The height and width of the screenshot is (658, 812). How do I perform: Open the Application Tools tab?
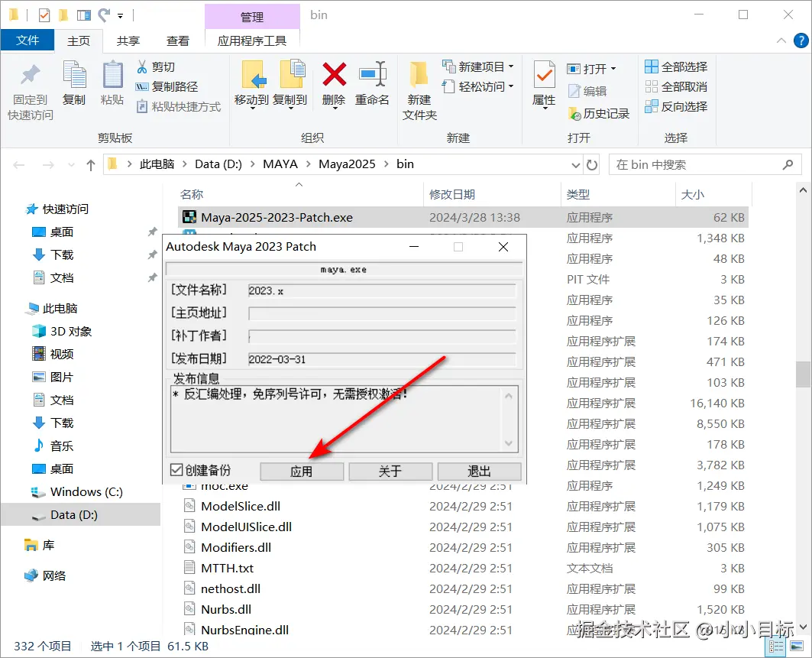(x=252, y=41)
